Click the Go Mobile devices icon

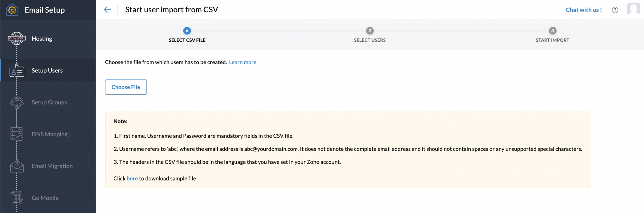tap(17, 198)
